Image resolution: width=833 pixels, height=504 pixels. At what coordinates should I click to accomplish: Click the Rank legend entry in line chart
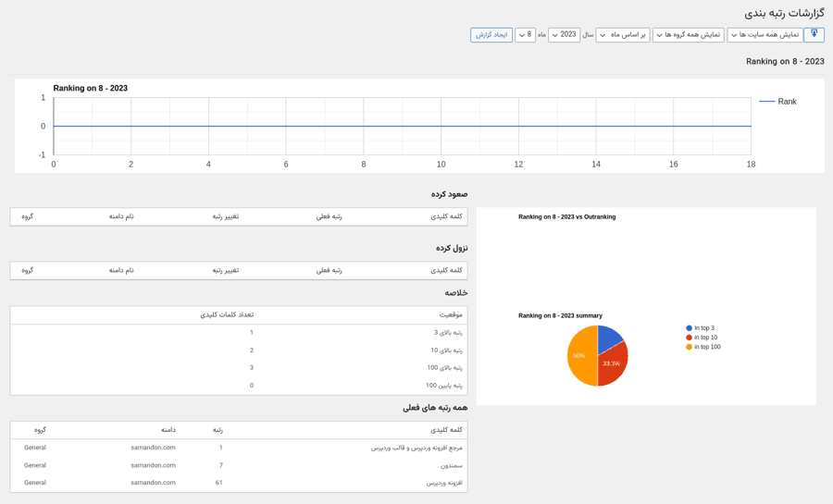(x=778, y=102)
